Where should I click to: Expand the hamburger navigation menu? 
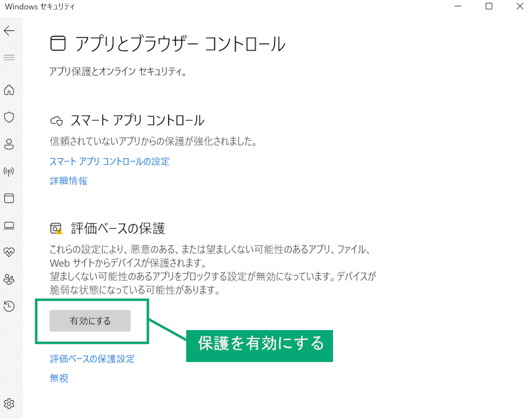(9, 57)
